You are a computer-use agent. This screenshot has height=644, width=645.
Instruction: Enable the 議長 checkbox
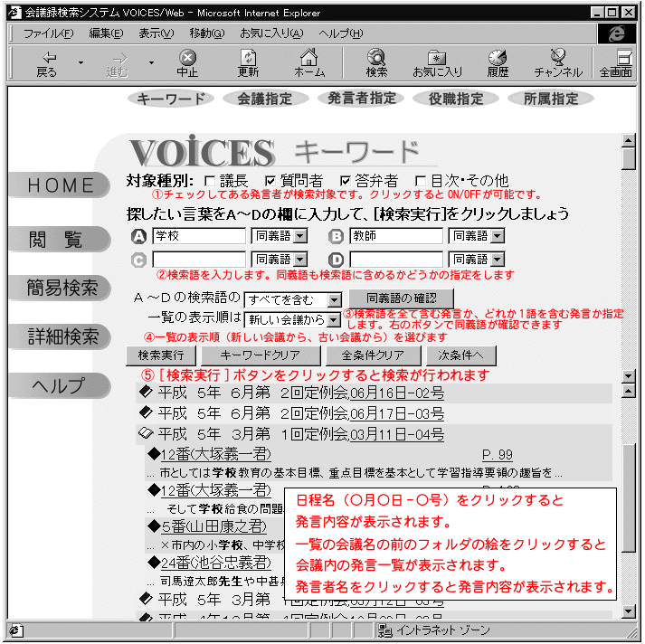click(210, 181)
